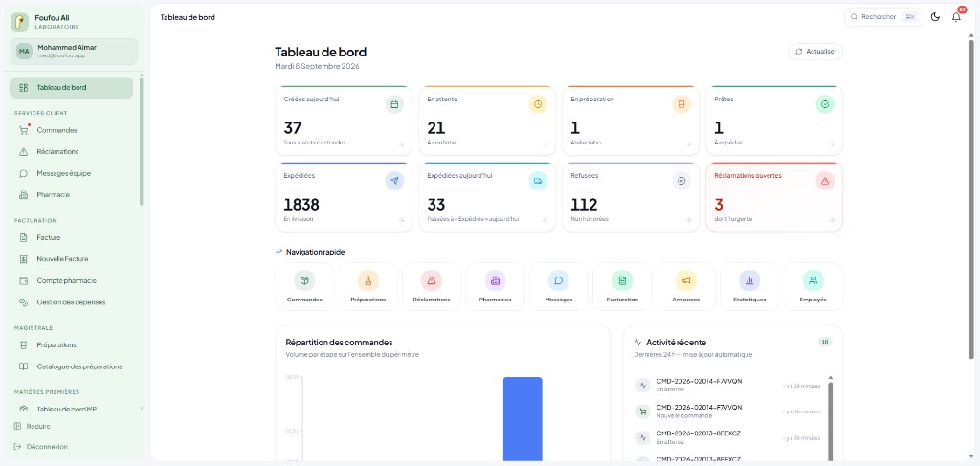The image size is (980, 466).
Task: Click the En attente clock icon
Action: point(538,104)
